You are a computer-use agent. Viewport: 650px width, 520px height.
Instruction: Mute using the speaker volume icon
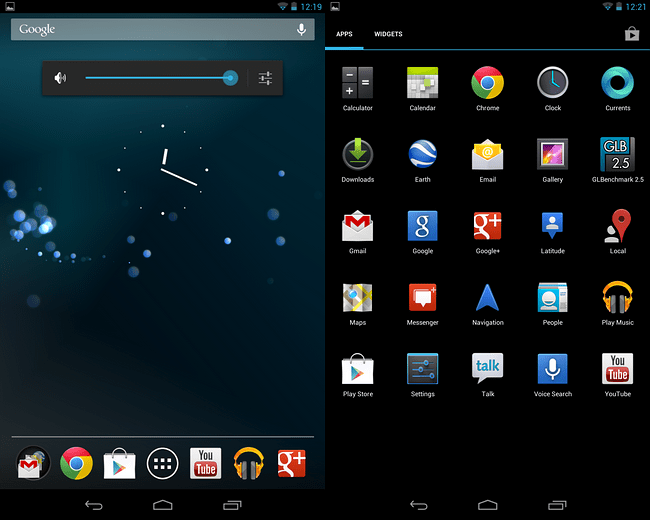(60, 78)
